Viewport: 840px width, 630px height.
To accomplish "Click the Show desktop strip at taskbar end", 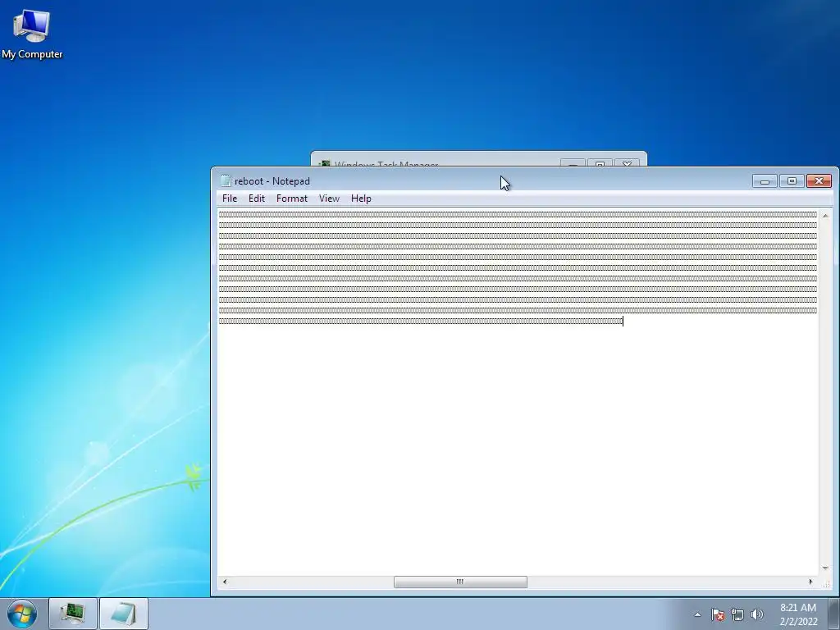I will [834, 614].
